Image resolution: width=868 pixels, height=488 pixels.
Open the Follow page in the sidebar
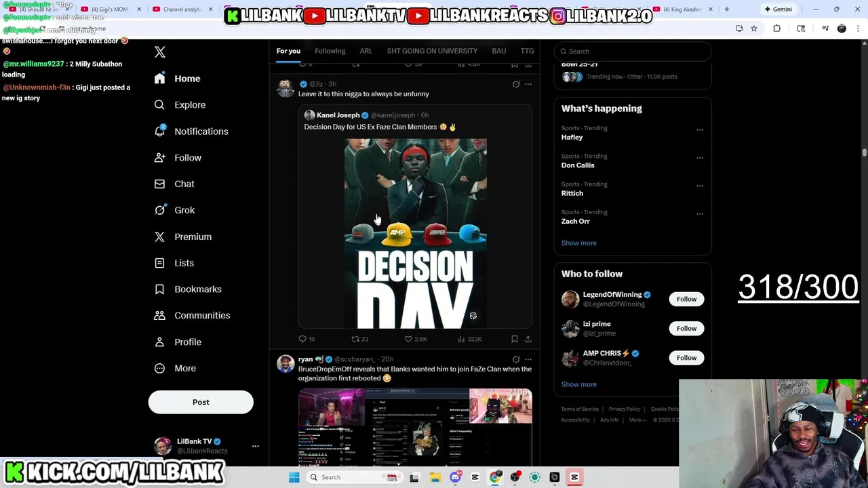coord(178,158)
